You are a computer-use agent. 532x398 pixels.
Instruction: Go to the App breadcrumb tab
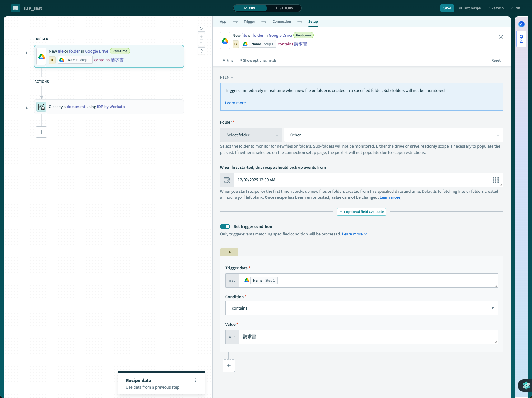point(223,21)
